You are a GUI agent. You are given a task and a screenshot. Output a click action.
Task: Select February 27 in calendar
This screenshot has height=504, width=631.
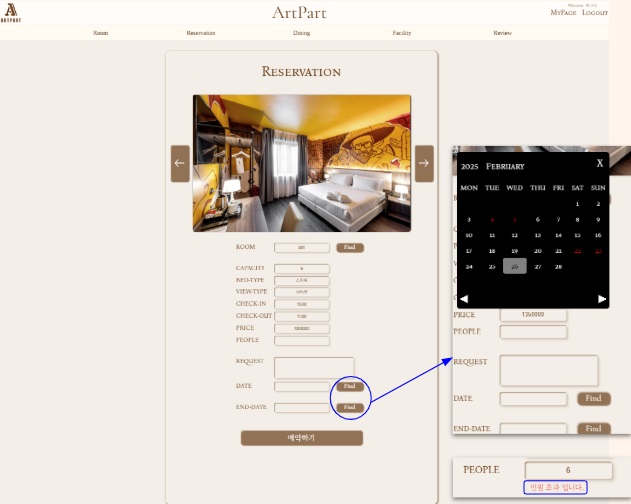coord(538,266)
